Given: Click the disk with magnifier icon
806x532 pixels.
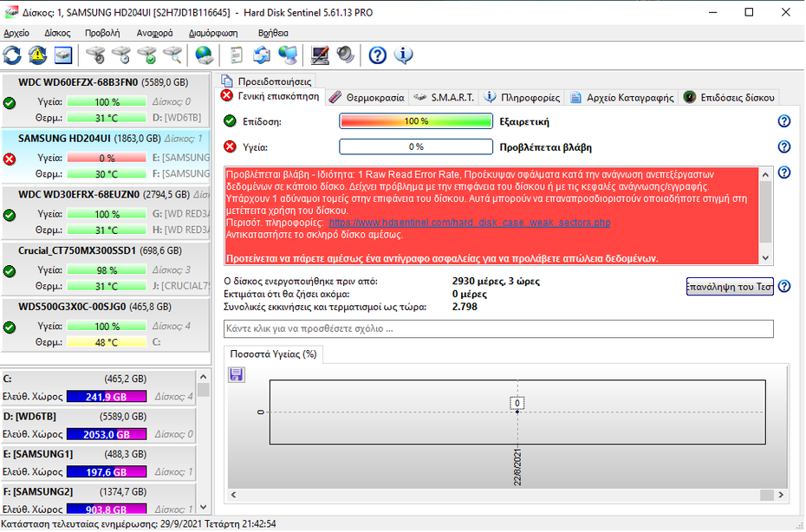Looking at the screenshot, I should tap(172, 55).
